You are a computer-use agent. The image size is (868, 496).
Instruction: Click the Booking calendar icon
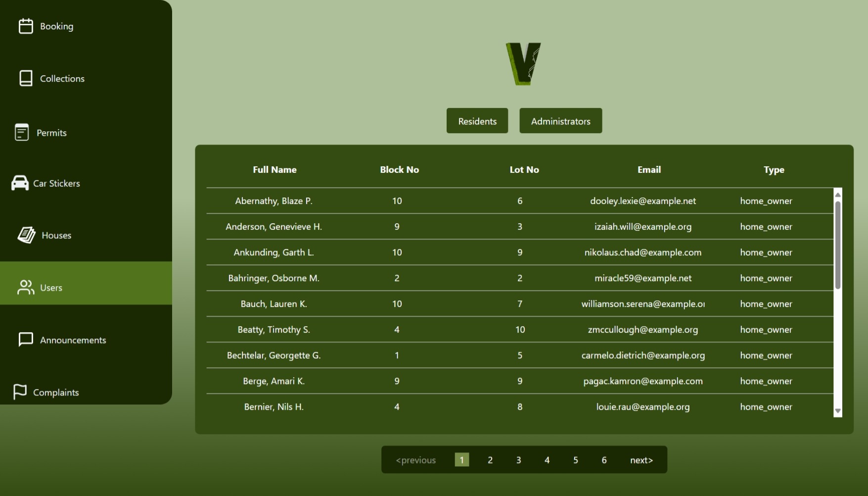pos(26,26)
